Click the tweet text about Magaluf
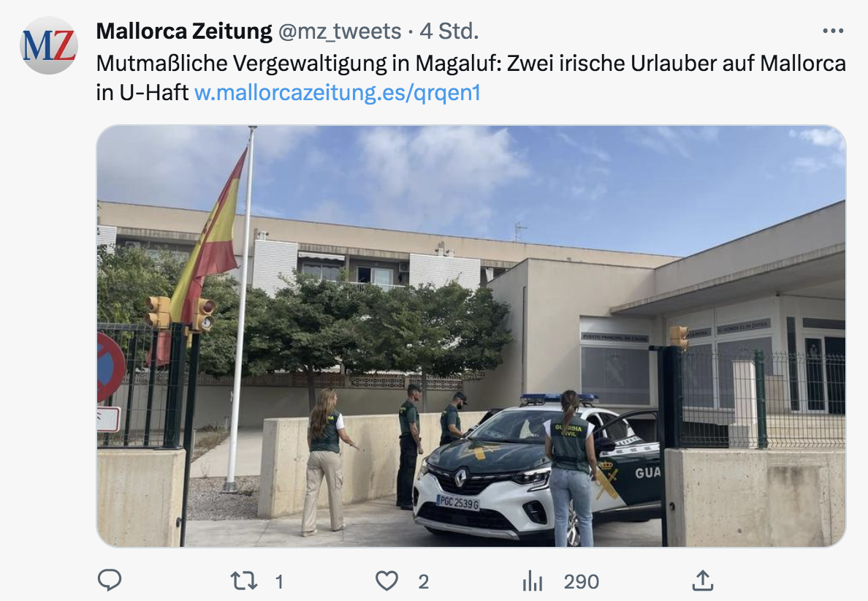868x601 pixels. 471,78
